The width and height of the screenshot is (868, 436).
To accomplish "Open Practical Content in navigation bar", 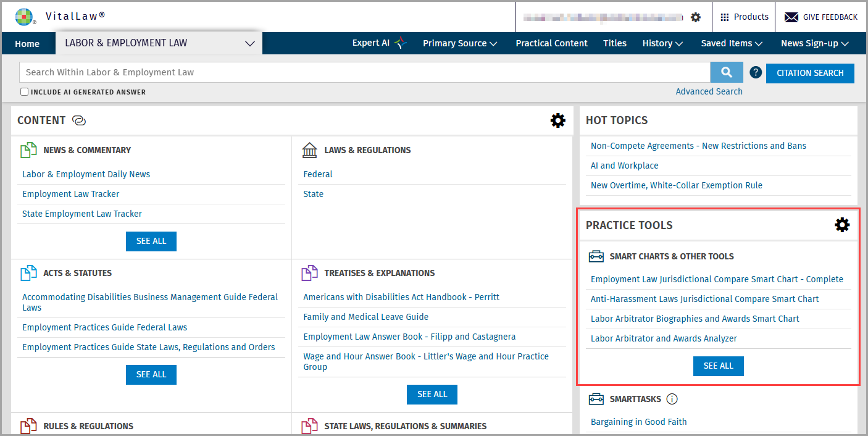I will (x=552, y=43).
